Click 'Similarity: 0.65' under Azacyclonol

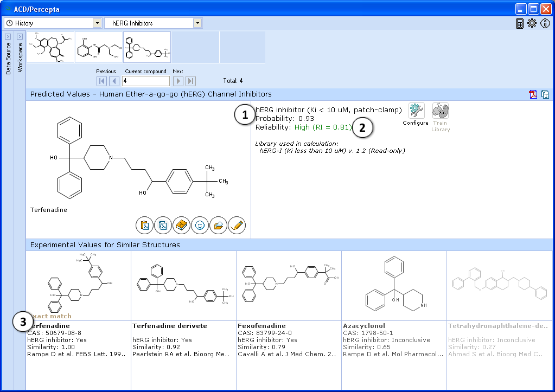click(x=367, y=347)
